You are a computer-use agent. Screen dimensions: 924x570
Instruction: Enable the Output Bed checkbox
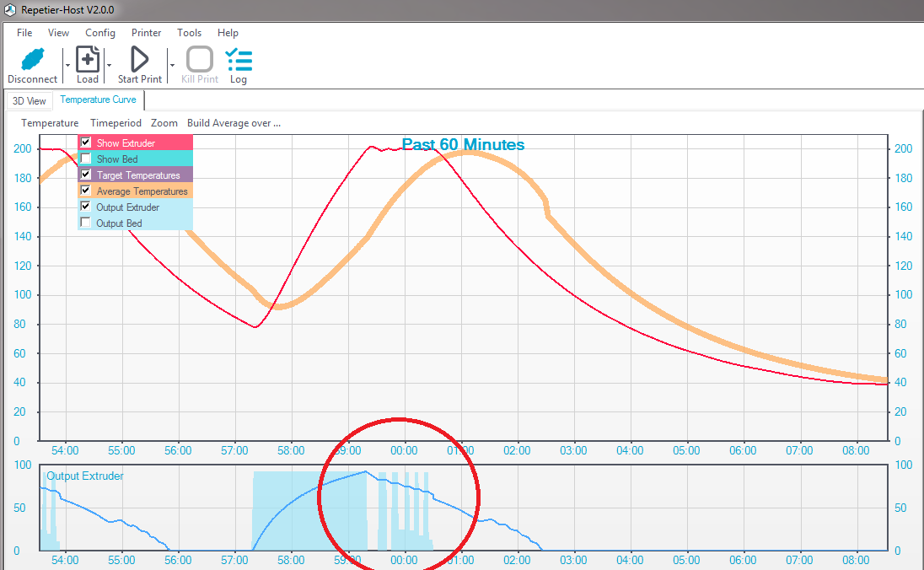(85, 223)
